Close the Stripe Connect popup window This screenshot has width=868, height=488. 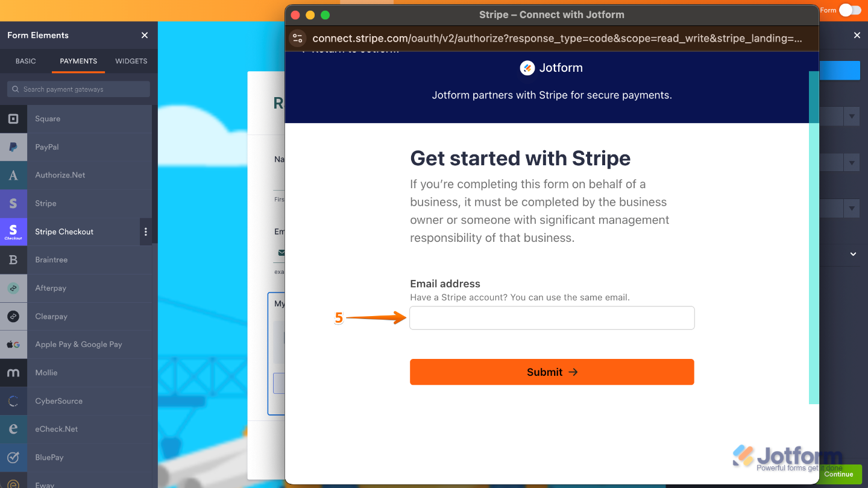coord(295,15)
